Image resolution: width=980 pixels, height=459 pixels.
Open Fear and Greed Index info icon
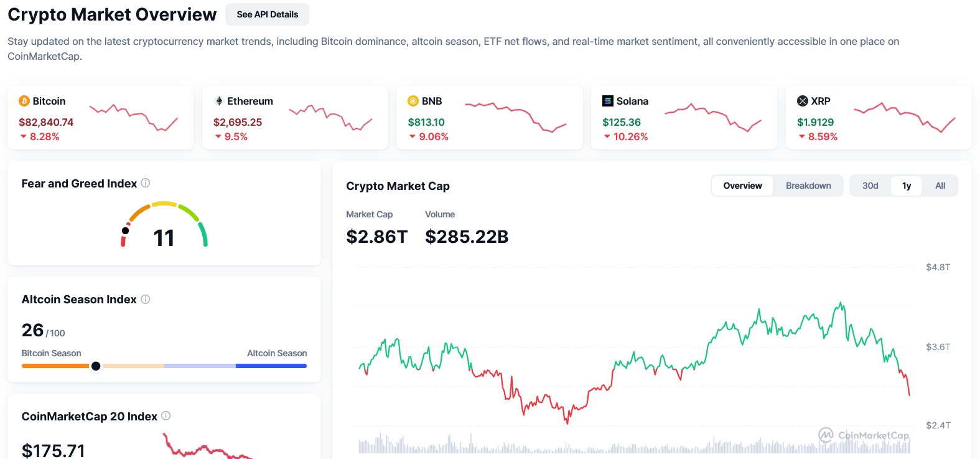[x=146, y=183]
